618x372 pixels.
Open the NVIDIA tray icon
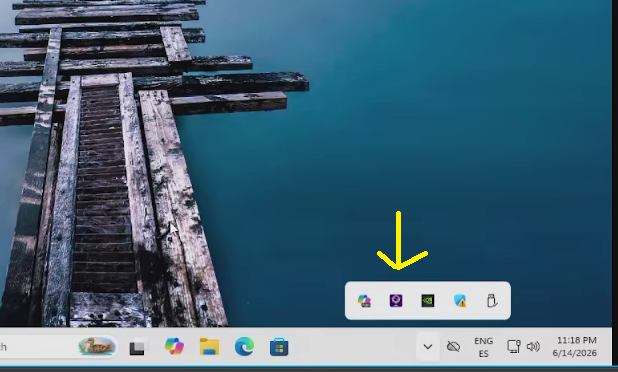(428, 301)
